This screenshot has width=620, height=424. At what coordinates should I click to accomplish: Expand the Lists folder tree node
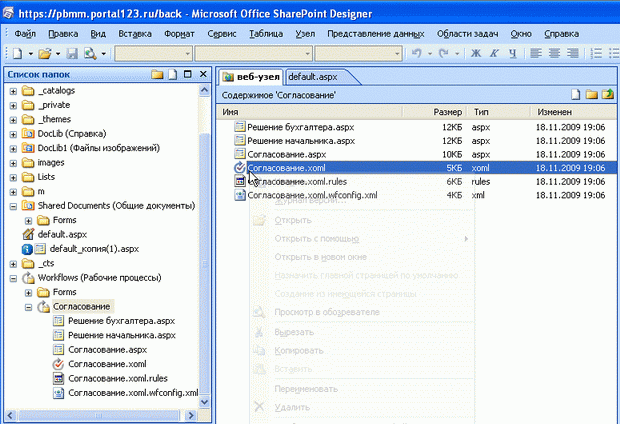[13, 176]
